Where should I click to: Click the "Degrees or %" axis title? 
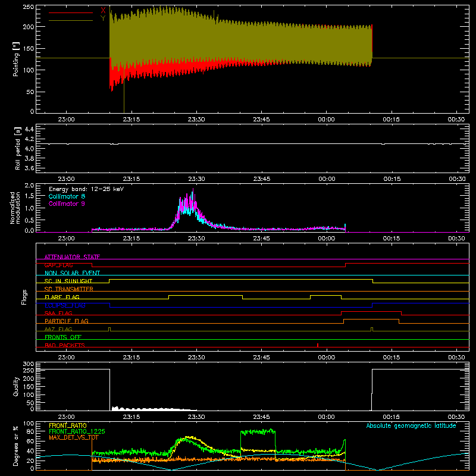[x=16, y=446]
